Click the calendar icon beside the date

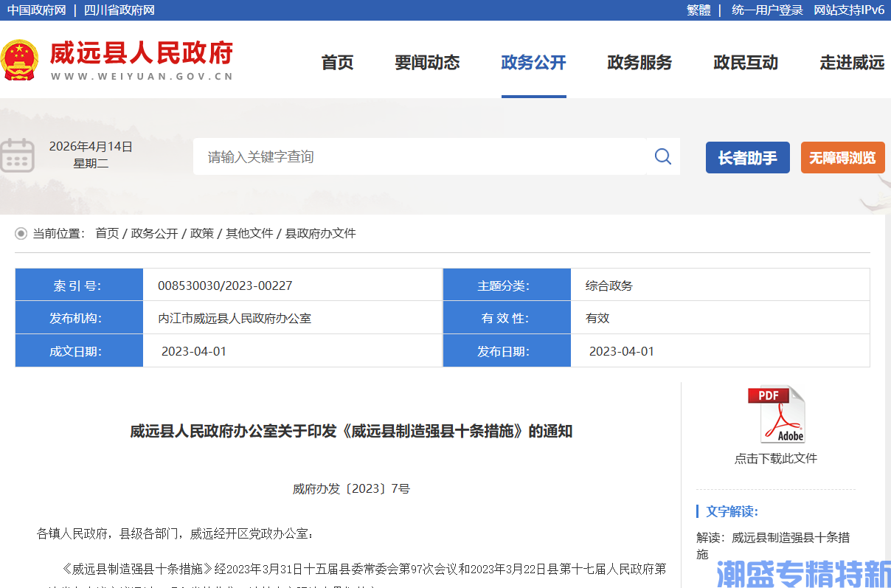pos(18,156)
